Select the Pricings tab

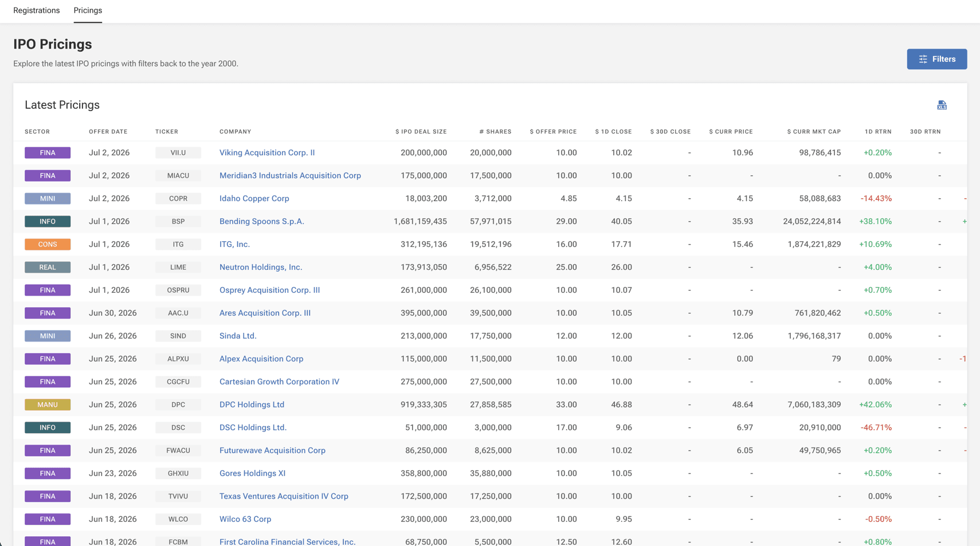coord(88,10)
